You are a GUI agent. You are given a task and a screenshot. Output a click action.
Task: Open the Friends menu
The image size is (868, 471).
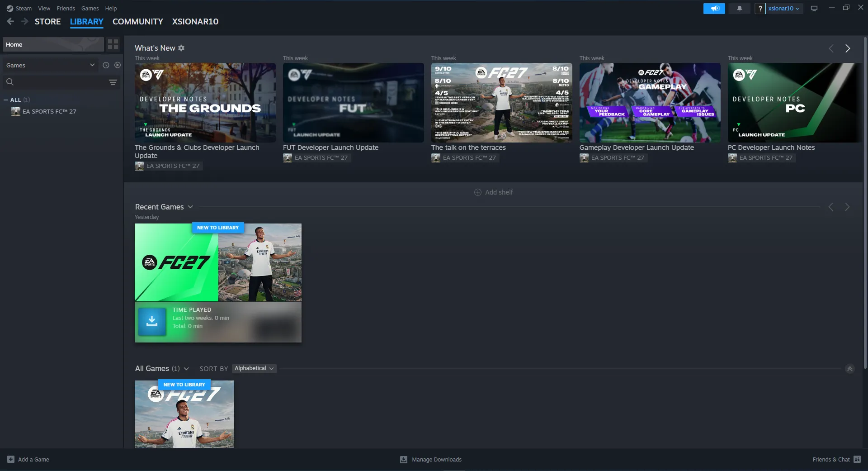66,8
